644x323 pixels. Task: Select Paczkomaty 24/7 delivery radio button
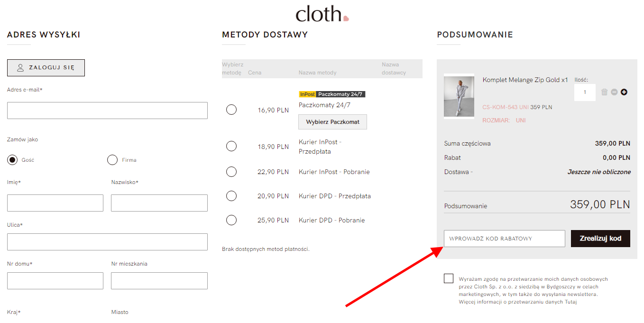click(x=231, y=110)
